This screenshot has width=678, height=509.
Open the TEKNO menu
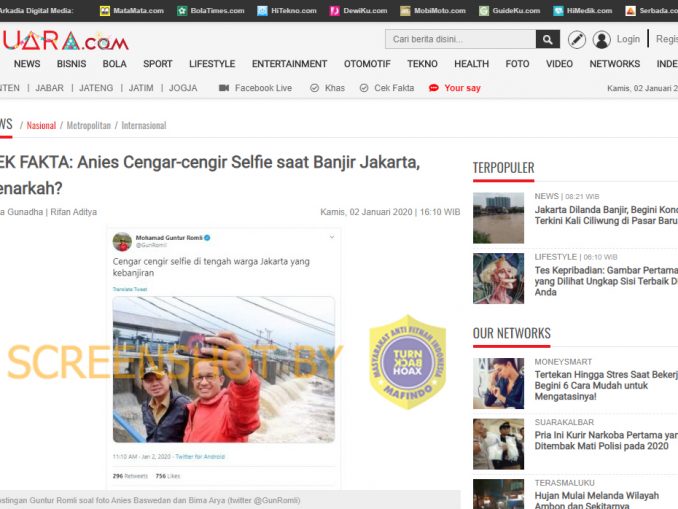pos(422,64)
